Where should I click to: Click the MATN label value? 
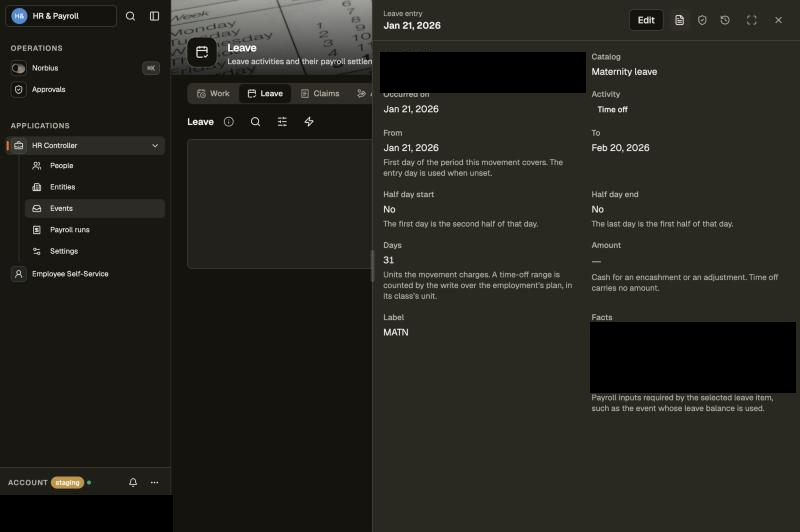pos(396,333)
